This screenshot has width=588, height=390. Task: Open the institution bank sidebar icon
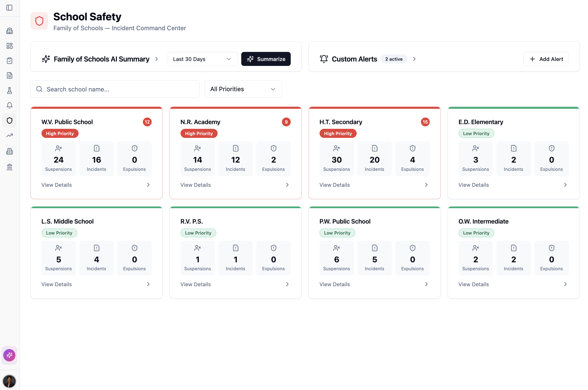coord(10,167)
